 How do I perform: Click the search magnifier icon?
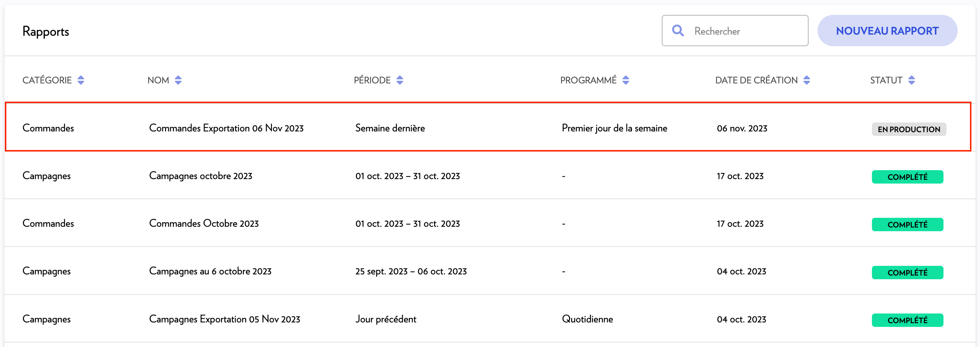677,31
